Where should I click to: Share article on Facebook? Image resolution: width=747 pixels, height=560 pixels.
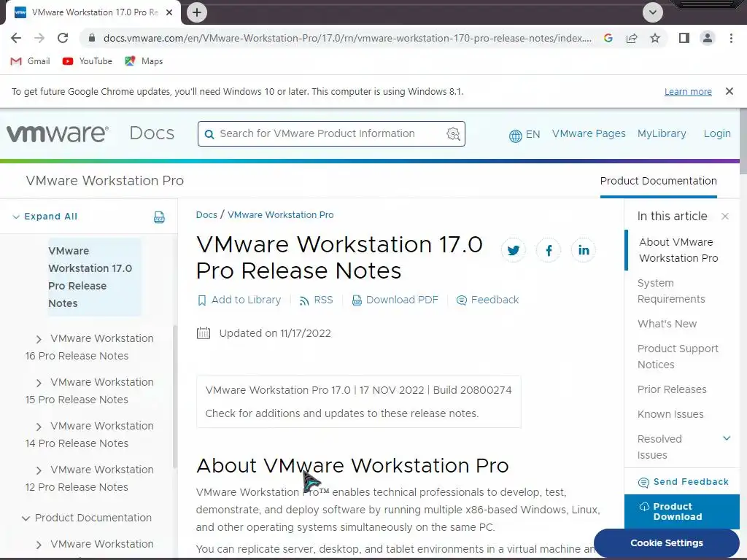coord(549,250)
